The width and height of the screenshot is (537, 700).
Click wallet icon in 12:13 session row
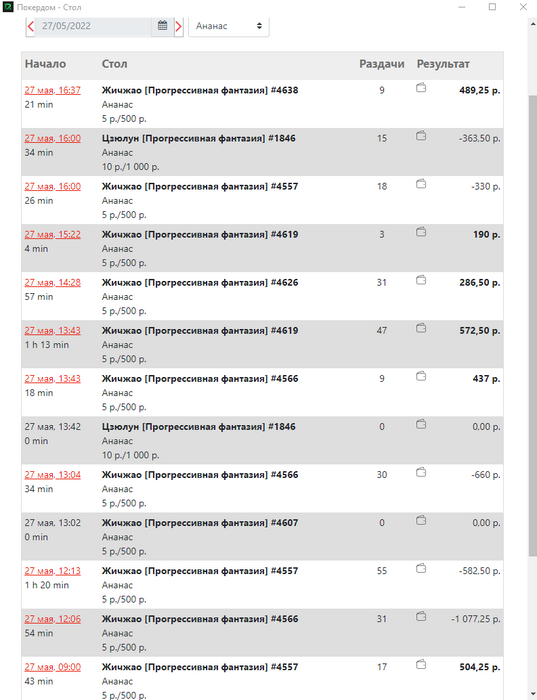point(421,569)
